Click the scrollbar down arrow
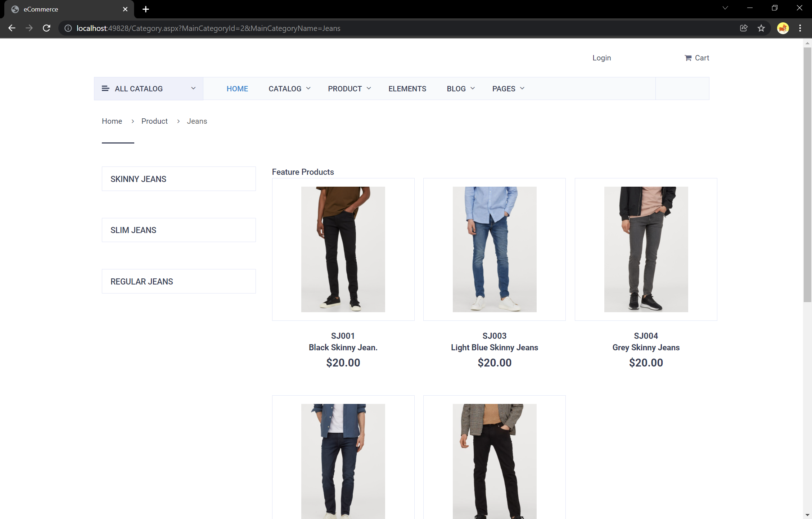Viewport: 812px width, 519px height. coord(807,515)
